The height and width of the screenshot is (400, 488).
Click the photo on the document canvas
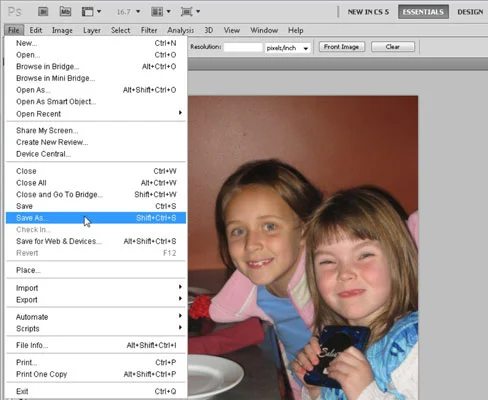(303, 248)
